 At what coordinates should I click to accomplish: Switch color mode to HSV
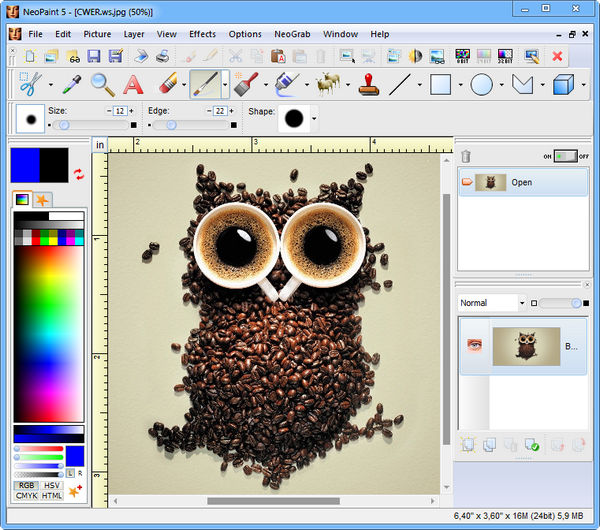point(52,485)
